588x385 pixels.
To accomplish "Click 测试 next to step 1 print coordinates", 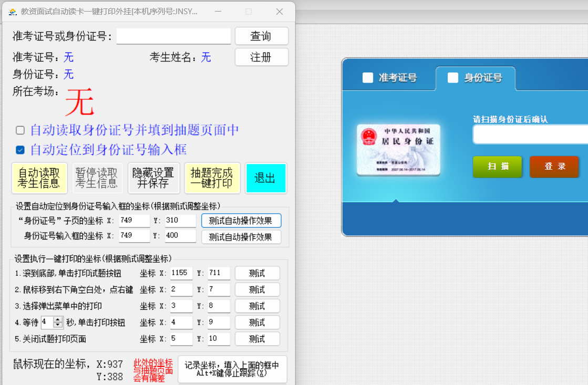I will (x=257, y=273).
